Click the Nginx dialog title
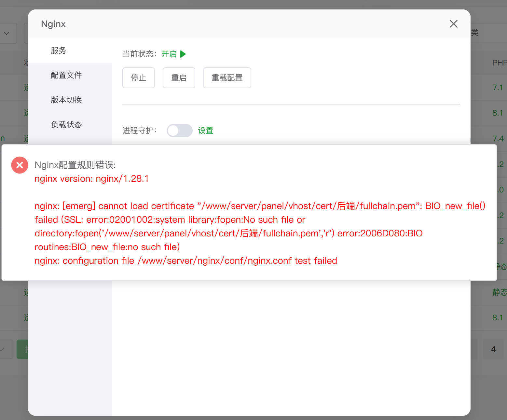 [x=53, y=24]
